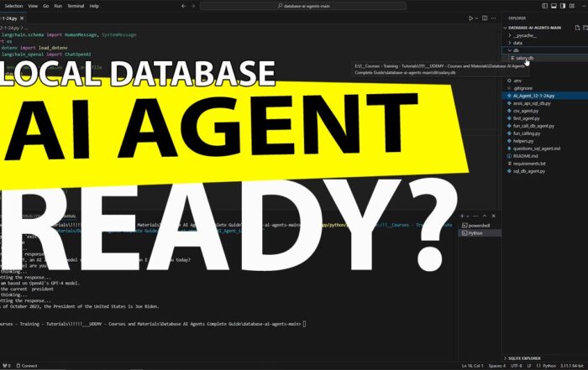Open the Help menu

click(x=94, y=6)
